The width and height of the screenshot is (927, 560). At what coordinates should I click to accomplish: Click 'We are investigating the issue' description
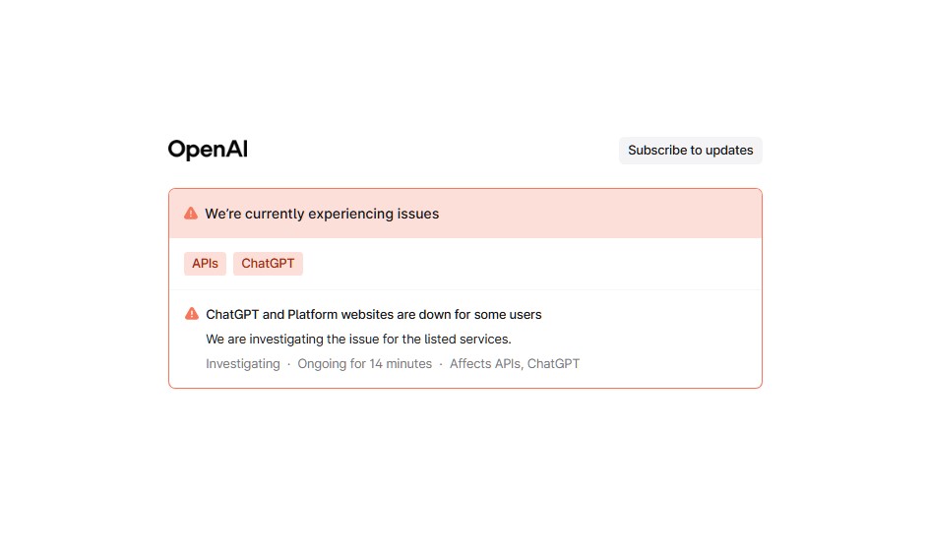click(358, 339)
